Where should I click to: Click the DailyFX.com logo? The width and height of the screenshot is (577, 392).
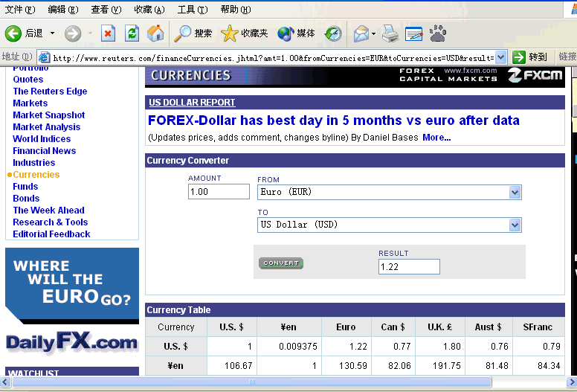pyautogui.click(x=72, y=343)
